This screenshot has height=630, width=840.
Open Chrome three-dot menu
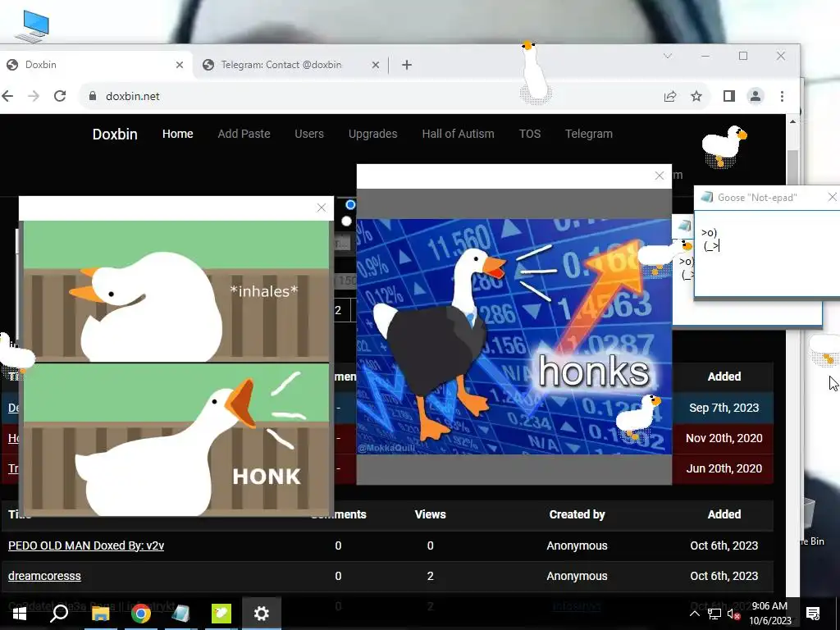782,97
